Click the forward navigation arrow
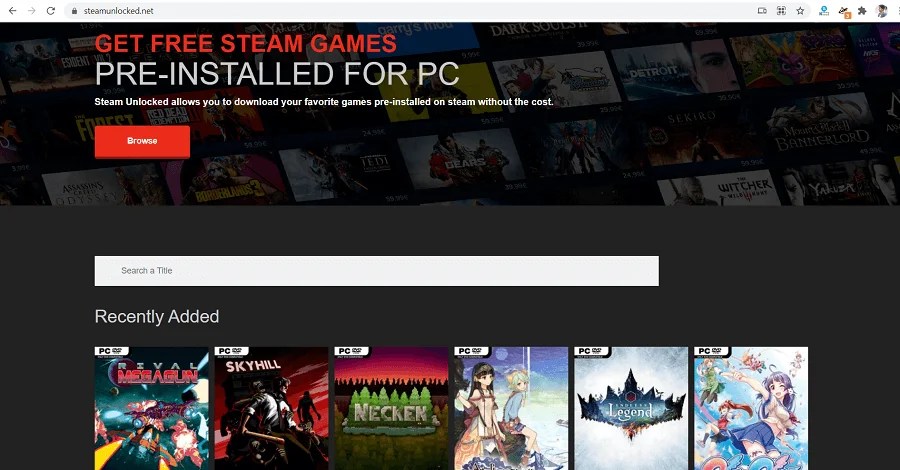 click(32, 11)
